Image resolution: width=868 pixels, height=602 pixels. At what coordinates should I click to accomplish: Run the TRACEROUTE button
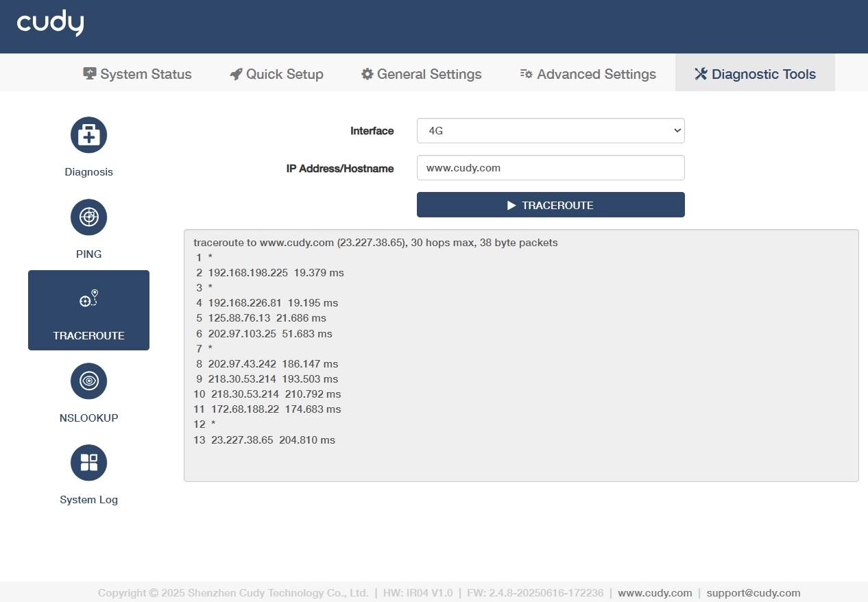551,205
